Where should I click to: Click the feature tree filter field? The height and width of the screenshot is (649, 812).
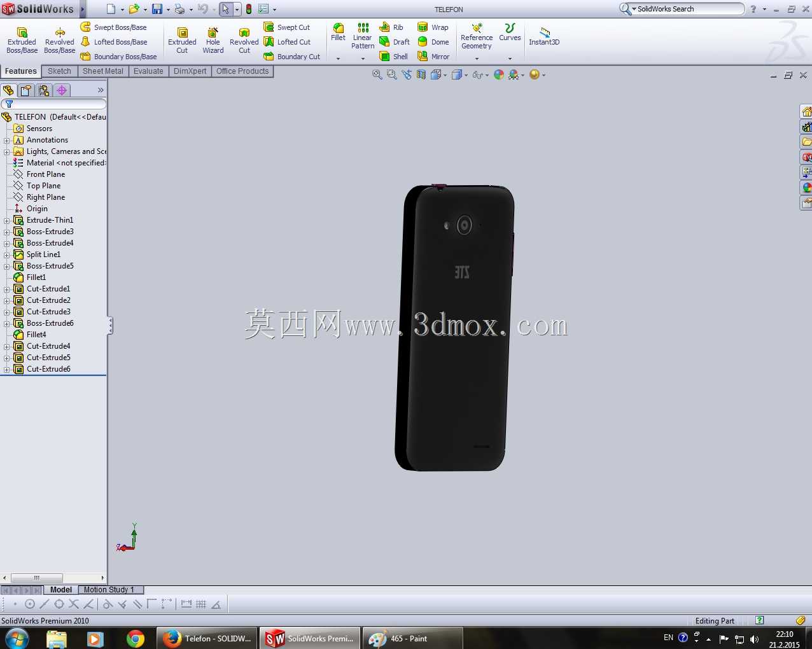point(53,104)
